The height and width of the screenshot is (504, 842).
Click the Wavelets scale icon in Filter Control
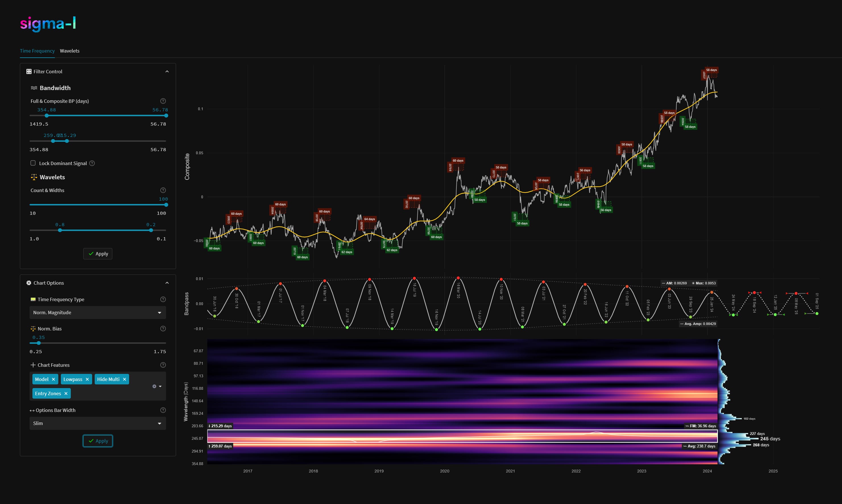34,177
